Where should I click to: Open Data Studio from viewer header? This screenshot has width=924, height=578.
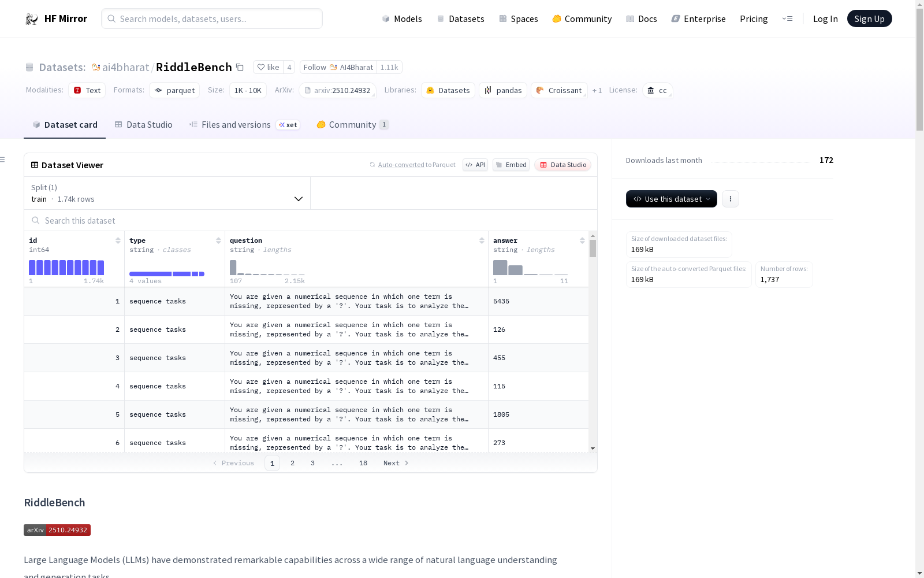point(562,165)
